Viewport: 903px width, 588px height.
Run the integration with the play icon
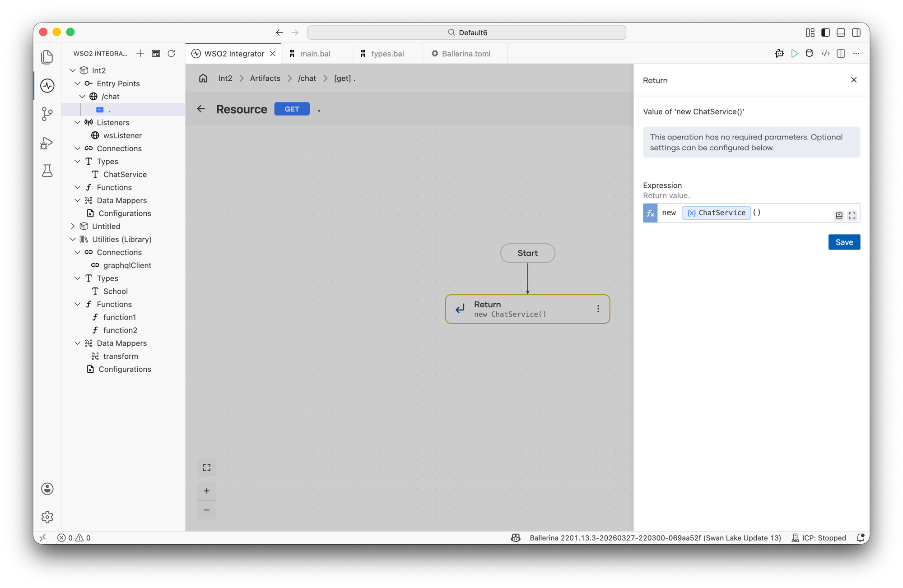click(795, 54)
